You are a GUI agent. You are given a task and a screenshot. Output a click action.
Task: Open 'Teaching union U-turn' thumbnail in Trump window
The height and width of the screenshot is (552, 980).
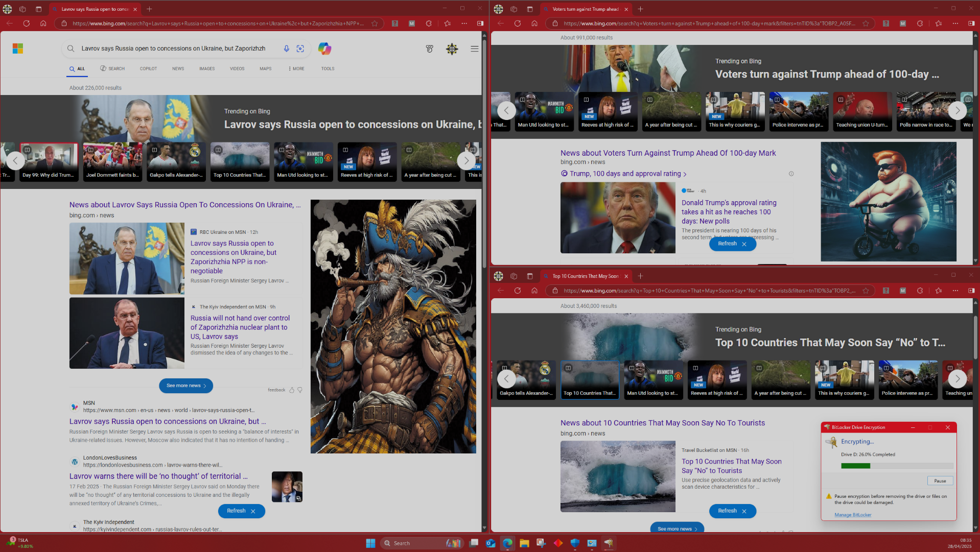click(862, 111)
